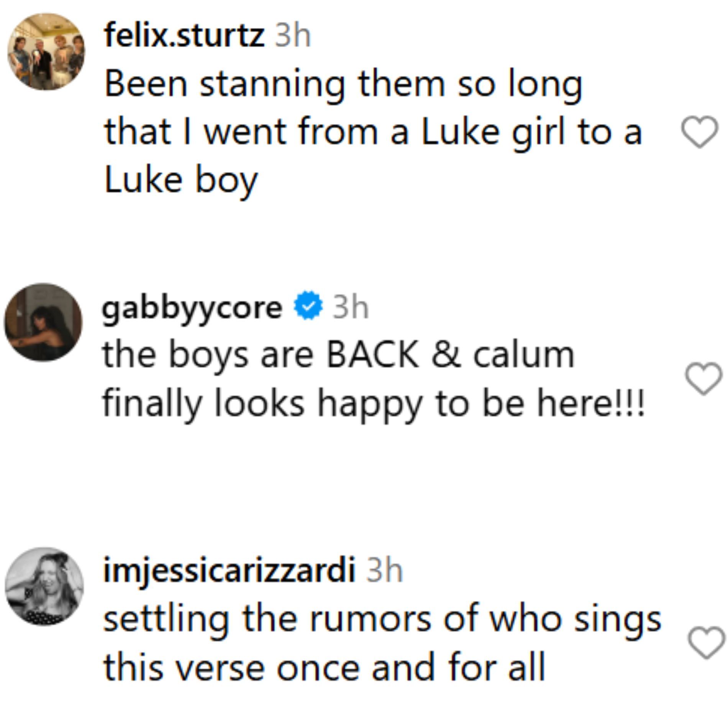The image size is (728, 728).
Task: Visit the gabbyycore username link
Action: [x=192, y=308]
